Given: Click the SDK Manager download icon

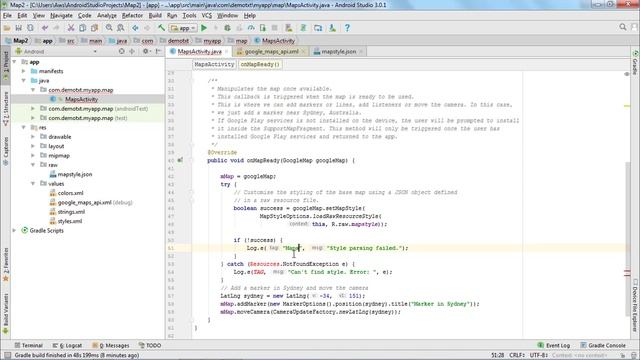Looking at the screenshot, I should click(x=332, y=28).
